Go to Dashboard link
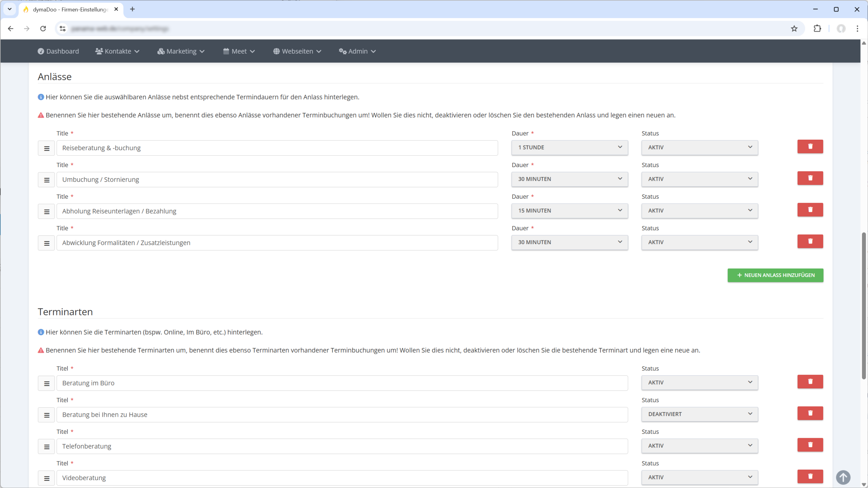Image resolution: width=868 pixels, height=488 pixels. 58,51
